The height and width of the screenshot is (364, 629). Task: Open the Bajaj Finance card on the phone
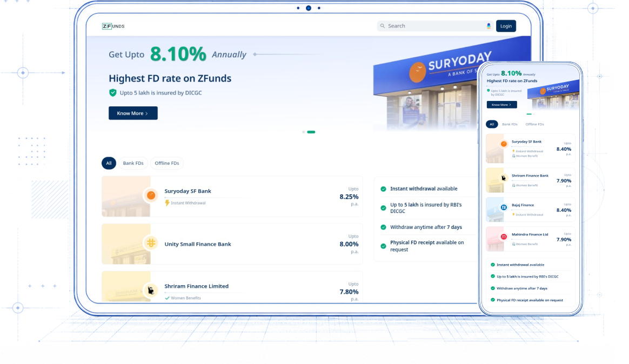(530, 210)
